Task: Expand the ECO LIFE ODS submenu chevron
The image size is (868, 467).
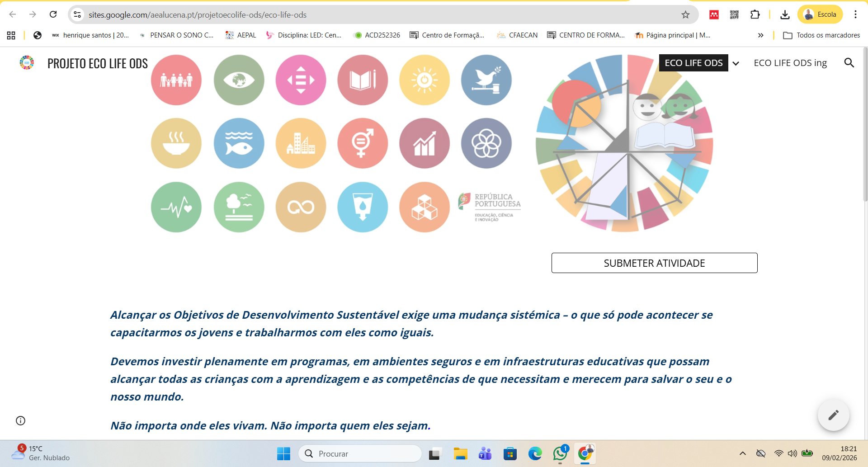Action: pos(736,63)
